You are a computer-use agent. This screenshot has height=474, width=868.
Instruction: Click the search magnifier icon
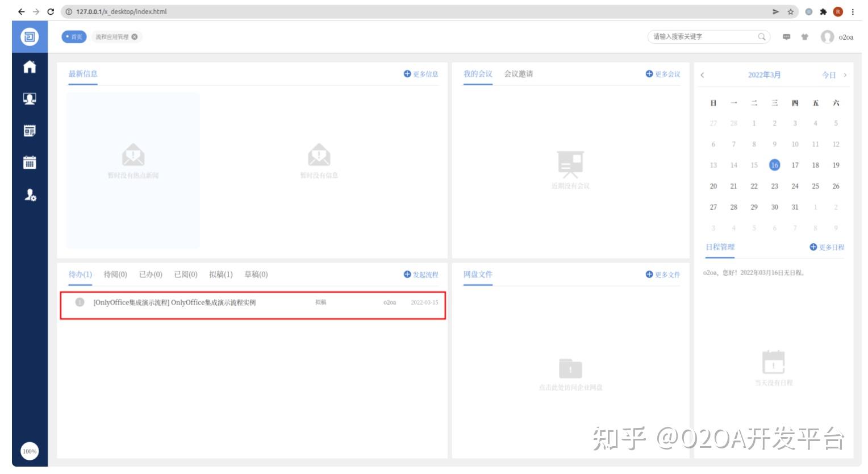pyautogui.click(x=761, y=36)
